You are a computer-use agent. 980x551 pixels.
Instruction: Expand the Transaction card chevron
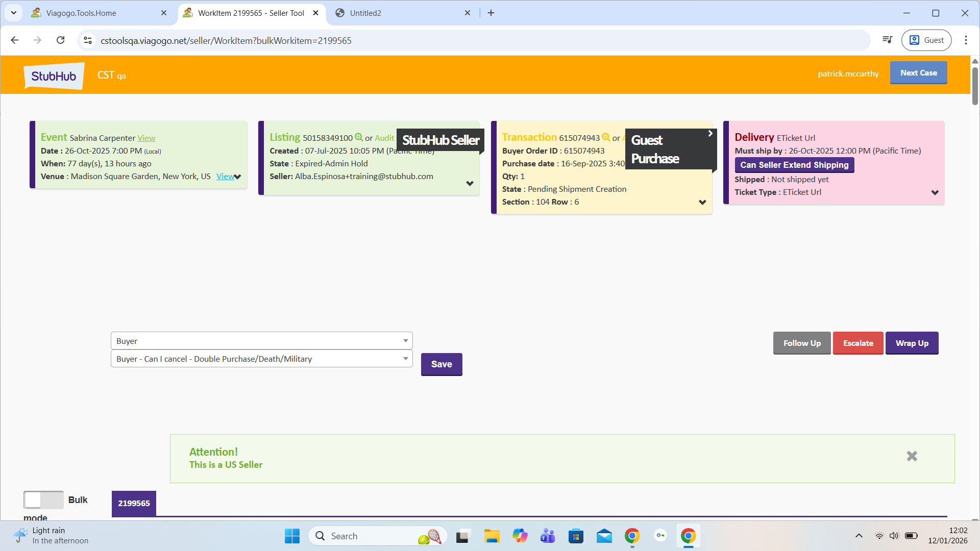coord(702,203)
